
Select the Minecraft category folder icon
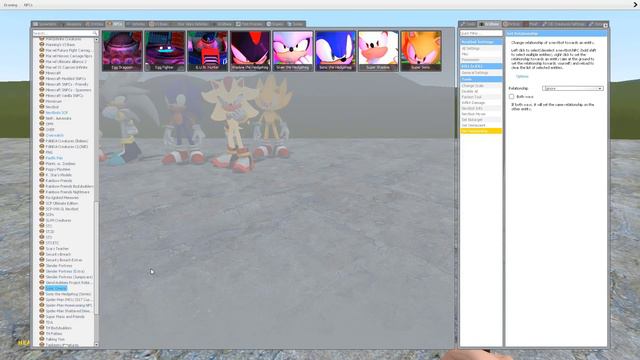42,73
